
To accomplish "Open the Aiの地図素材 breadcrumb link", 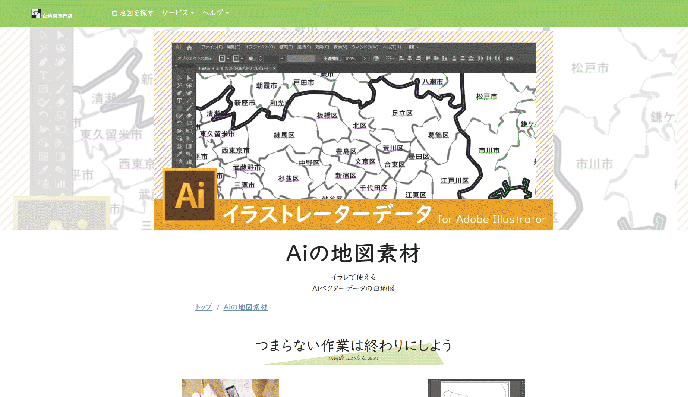I will tap(245, 307).
